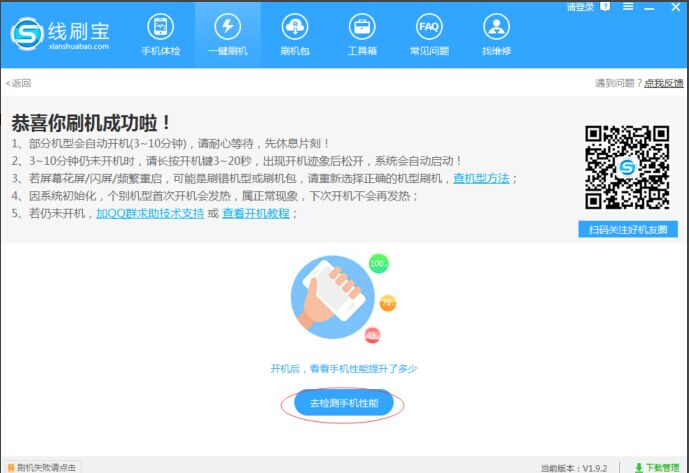Viewport: 689px width, 473px height.
Task: Click the 线刷宝 logo
Action: [x=60, y=34]
